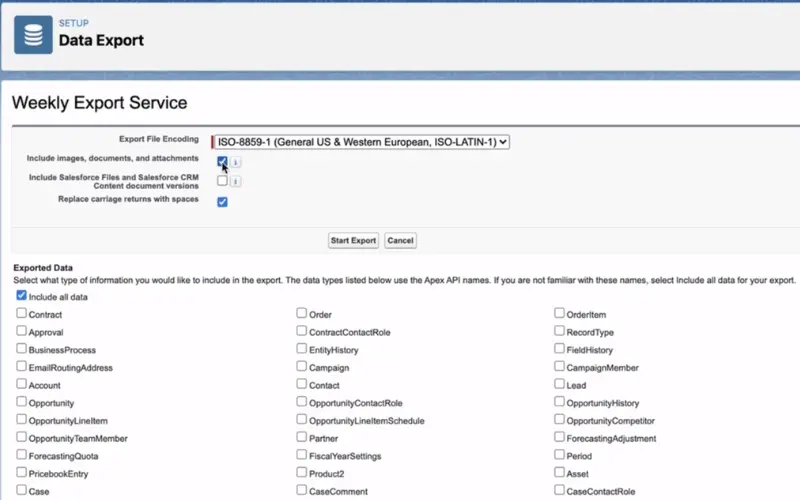
Task: Click info icon beside Salesforce Files checkbox
Action: point(235,181)
